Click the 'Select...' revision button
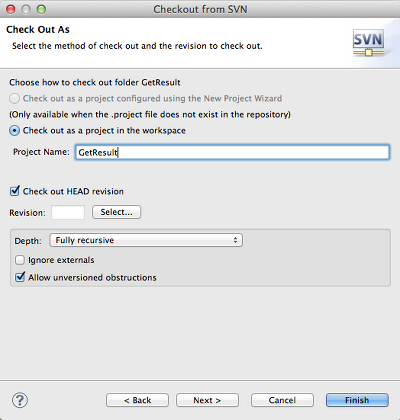The height and width of the screenshot is (420, 400). (x=116, y=212)
